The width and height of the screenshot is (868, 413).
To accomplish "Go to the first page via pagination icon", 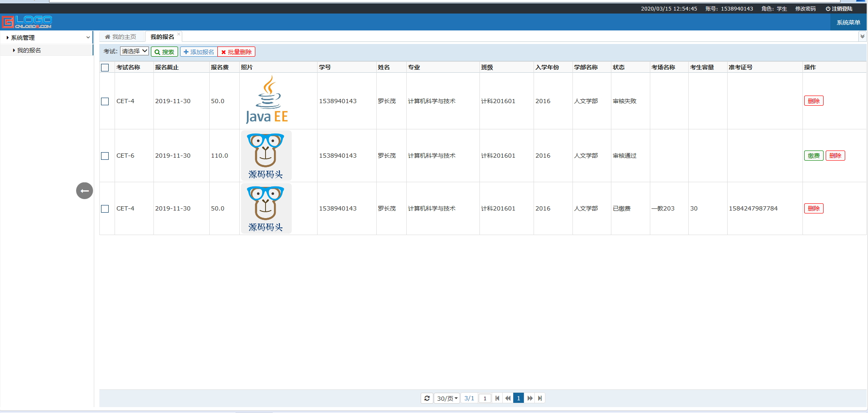I will pyautogui.click(x=497, y=398).
